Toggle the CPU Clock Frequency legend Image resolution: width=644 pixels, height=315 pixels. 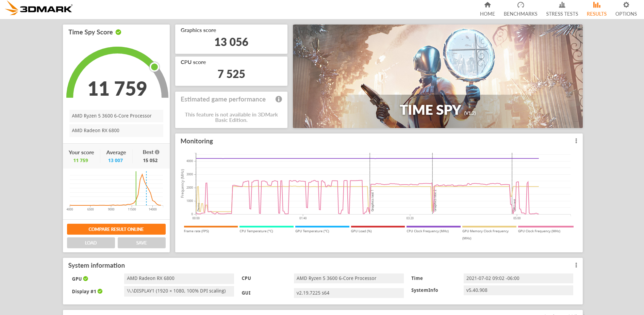[428, 231]
